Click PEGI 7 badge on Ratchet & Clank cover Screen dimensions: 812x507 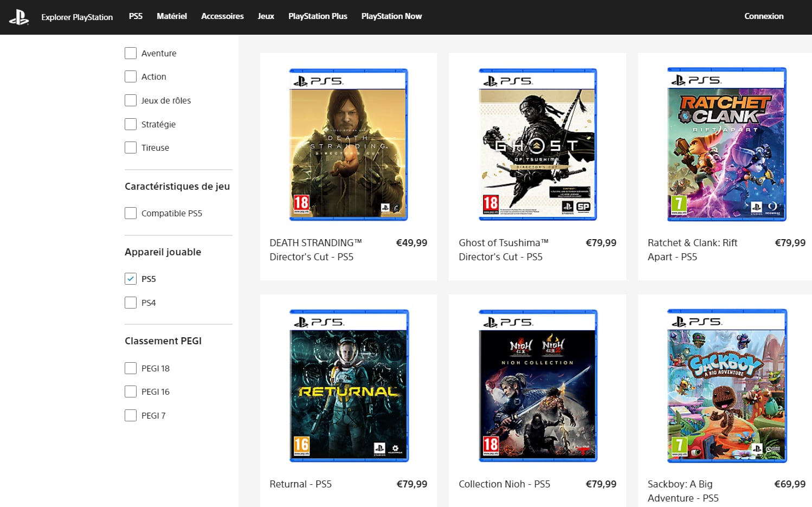(x=679, y=205)
